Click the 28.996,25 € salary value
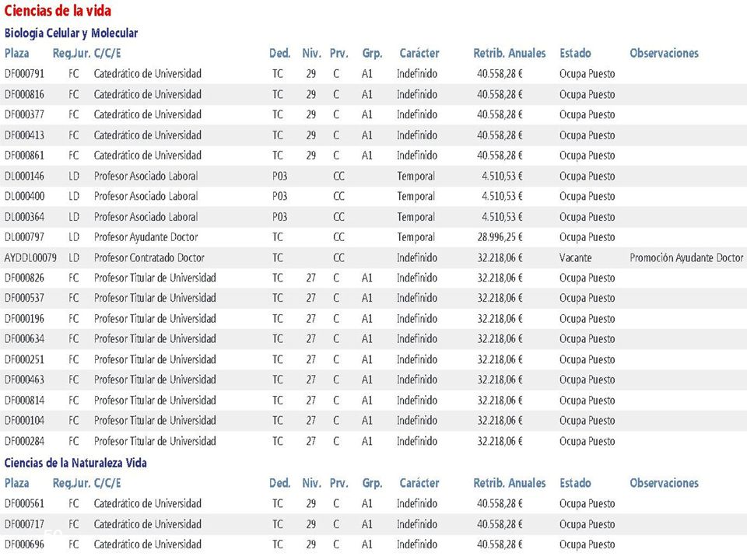This screenshot has height=560, width=747. coord(500,237)
